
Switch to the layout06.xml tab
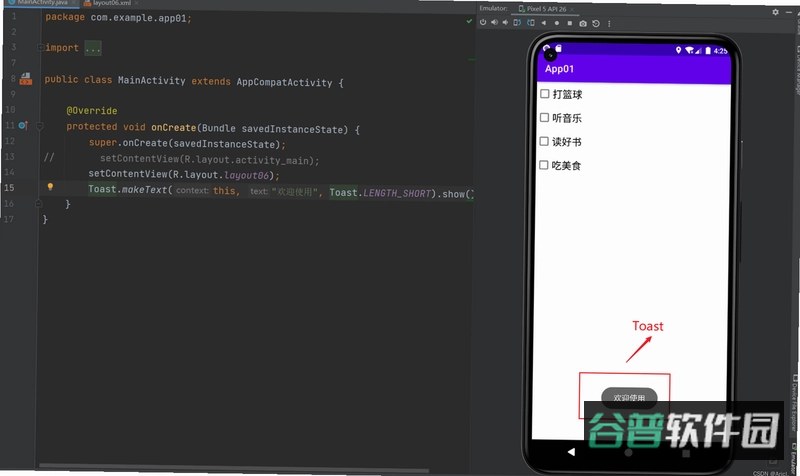pos(111,3)
